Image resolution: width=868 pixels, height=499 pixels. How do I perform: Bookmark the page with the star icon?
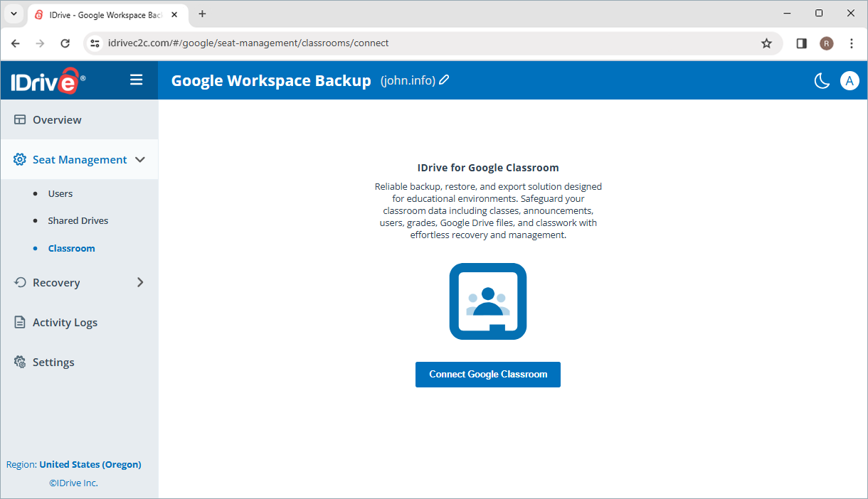[x=766, y=43]
